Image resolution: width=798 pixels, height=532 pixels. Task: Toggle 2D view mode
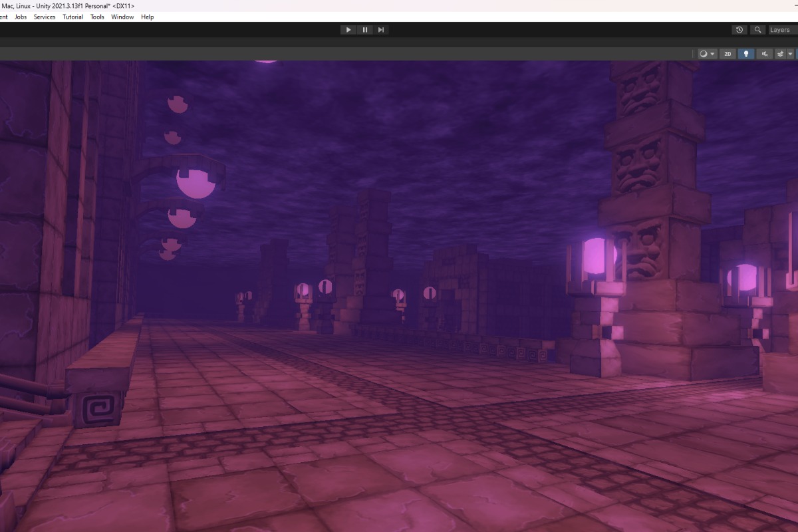728,54
